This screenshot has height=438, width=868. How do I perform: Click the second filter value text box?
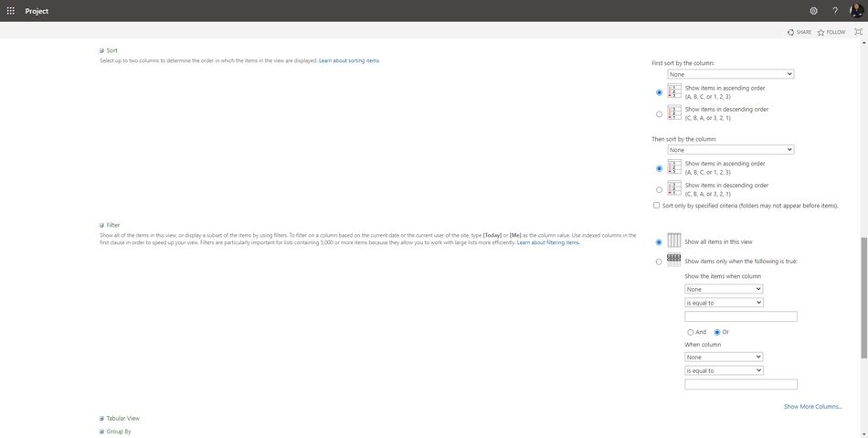741,384
